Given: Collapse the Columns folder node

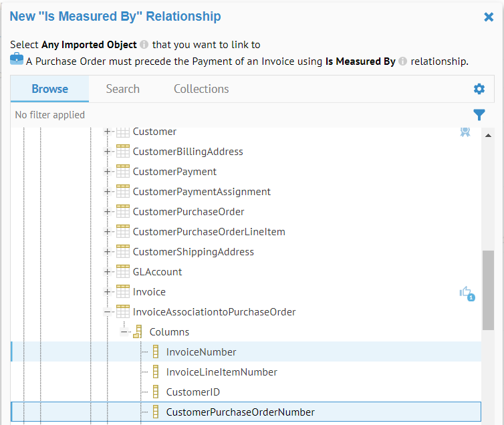Looking at the screenshot, I should point(124,332).
